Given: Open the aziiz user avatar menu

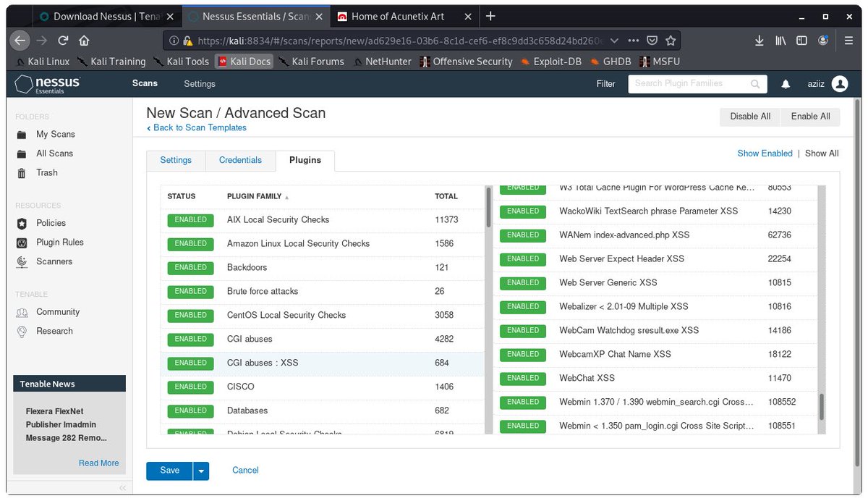Looking at the screenshot, I should pyautogui.click(x=839, y=84).
